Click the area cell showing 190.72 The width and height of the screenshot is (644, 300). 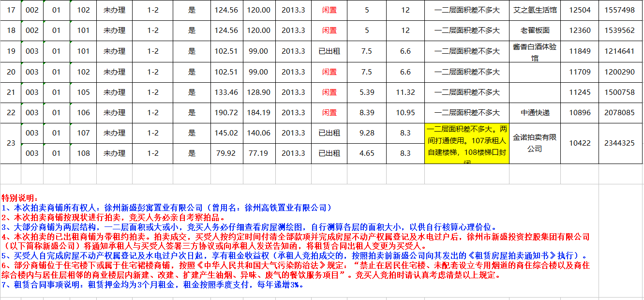[226, 113]
